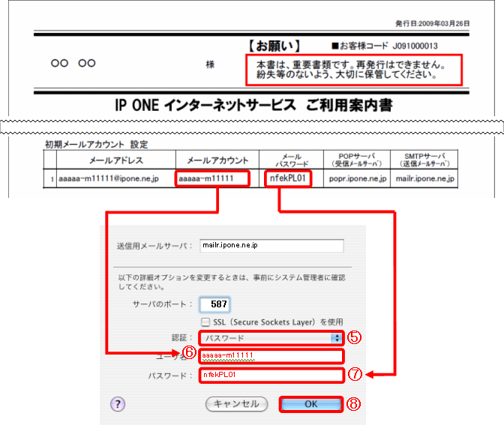Click the circled number 7 marker
This screenshot has height=425, width=504.
pos(355,373)
